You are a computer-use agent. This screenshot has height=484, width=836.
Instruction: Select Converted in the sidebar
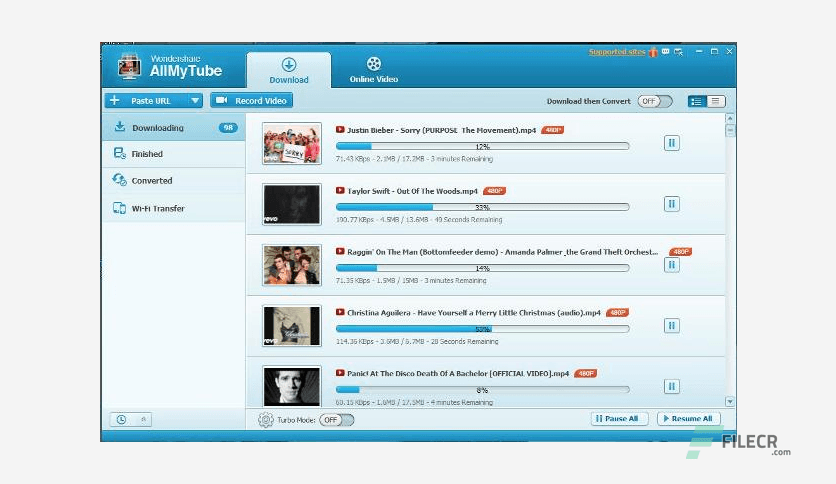[x=174, y=181]
